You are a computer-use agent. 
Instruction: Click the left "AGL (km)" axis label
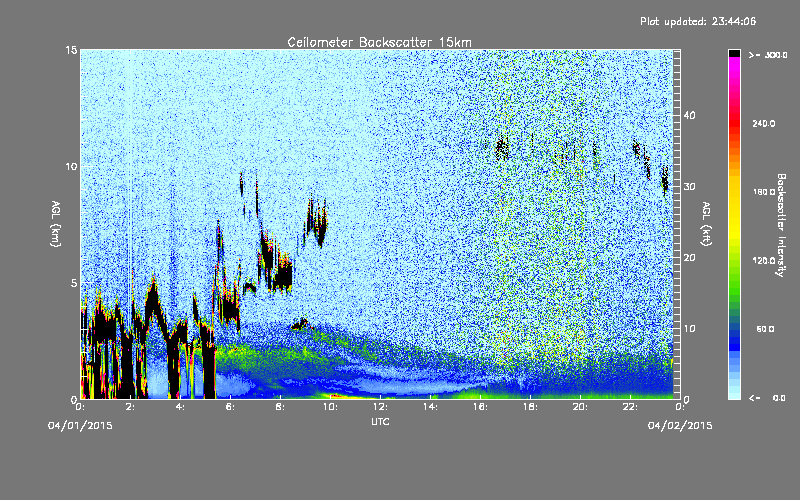tap(56, 223)
